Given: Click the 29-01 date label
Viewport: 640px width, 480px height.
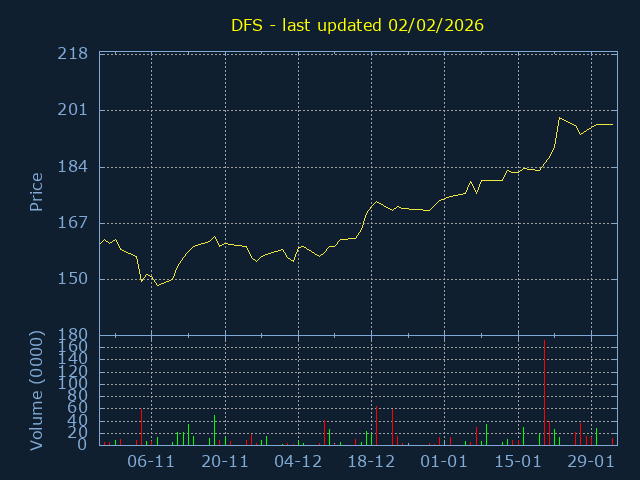Looking at the screenshot, I should 590,462.
